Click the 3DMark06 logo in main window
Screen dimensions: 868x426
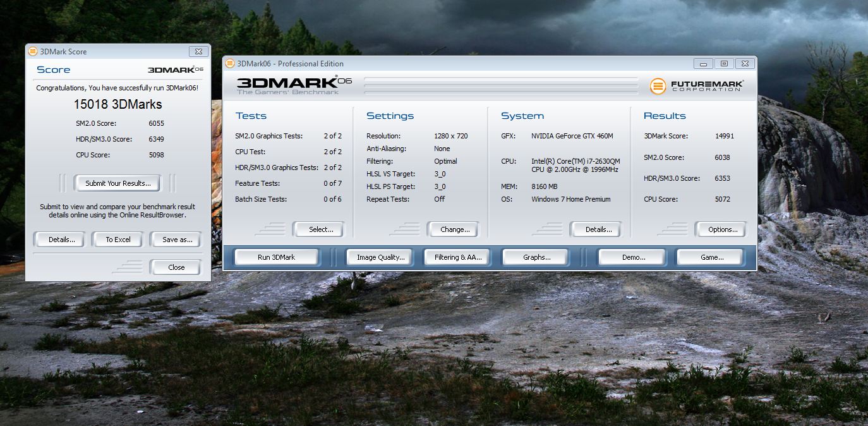point(294,85)
